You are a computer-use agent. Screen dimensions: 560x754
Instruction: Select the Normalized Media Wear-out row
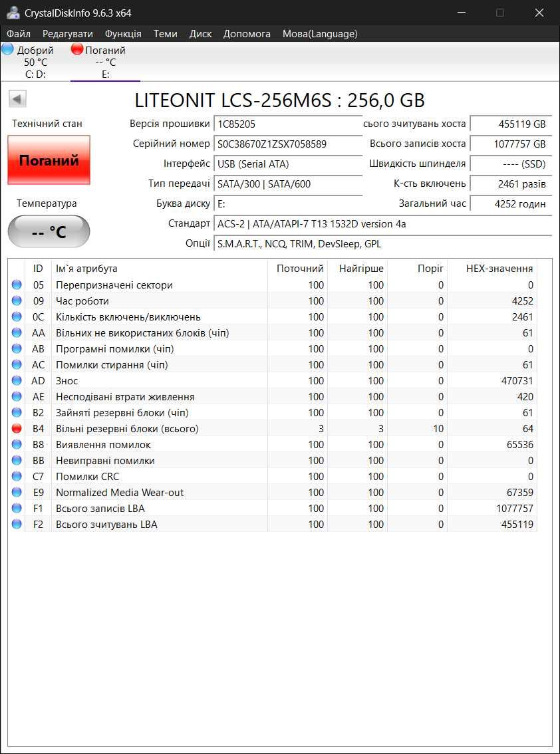point(273,493)
